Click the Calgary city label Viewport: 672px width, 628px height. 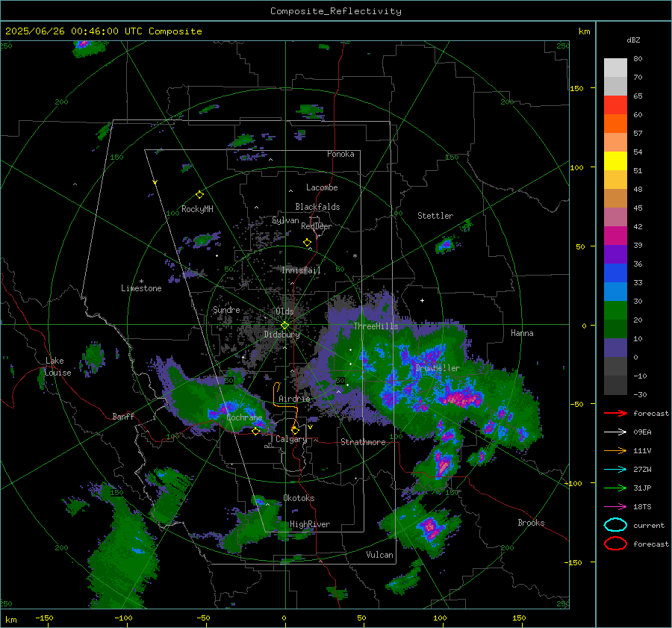click(x=291, y=439)
